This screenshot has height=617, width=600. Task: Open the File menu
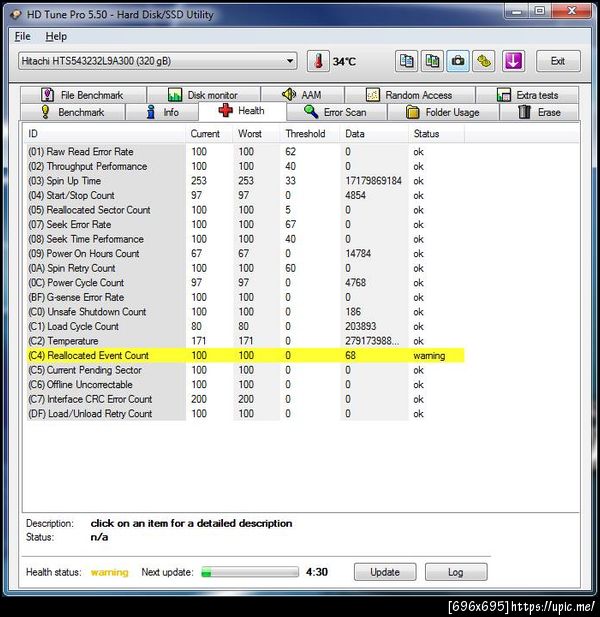click(x=22, y=37)
